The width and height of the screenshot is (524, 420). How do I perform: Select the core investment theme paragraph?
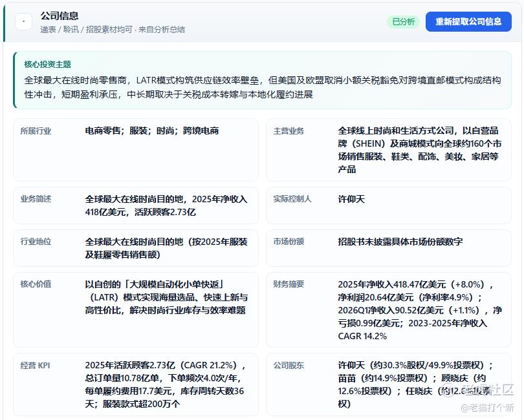[x=263, y=87]
